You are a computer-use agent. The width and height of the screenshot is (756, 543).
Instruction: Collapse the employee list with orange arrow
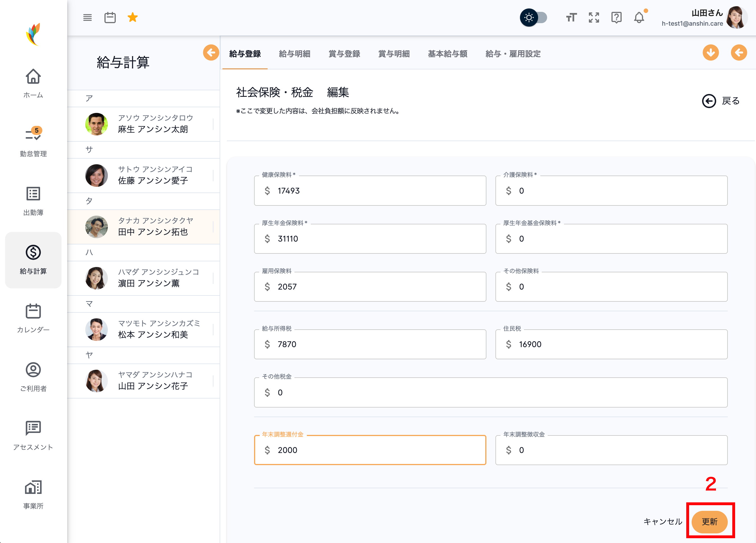[x=211, y=53]
